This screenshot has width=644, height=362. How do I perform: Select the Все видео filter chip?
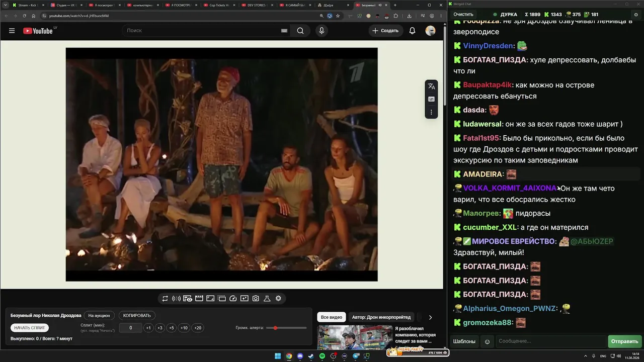click(332, 317)
